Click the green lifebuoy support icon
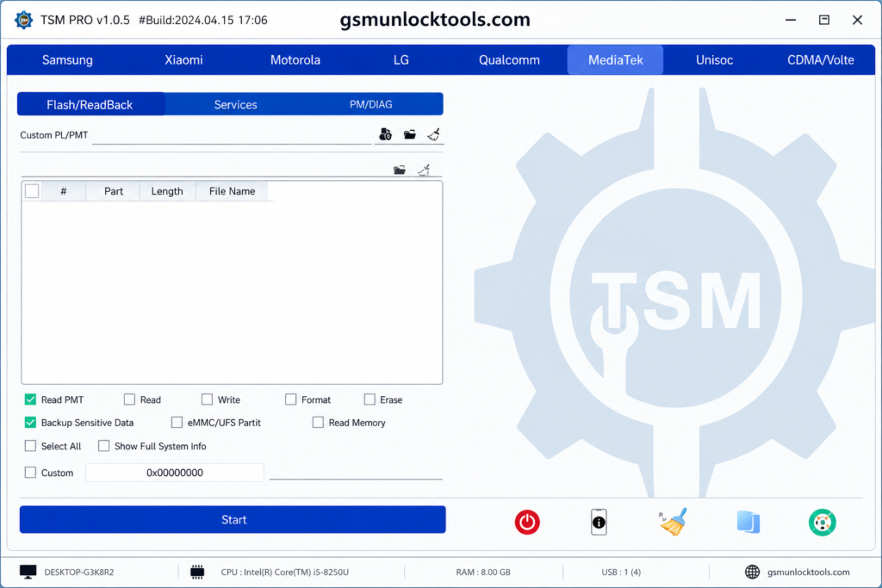 (822, 523)
